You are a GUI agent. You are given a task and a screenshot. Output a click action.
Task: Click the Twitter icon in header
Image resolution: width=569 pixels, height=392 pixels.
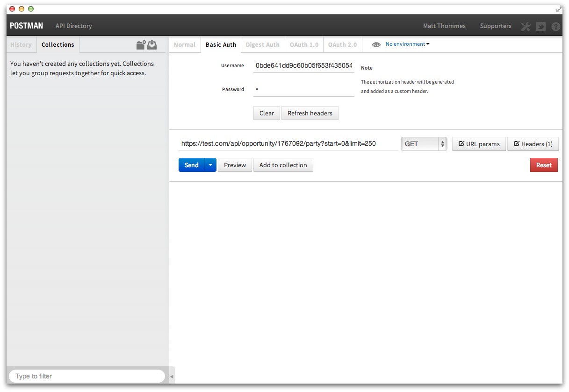pyautogui.click(x=541, y=26)
